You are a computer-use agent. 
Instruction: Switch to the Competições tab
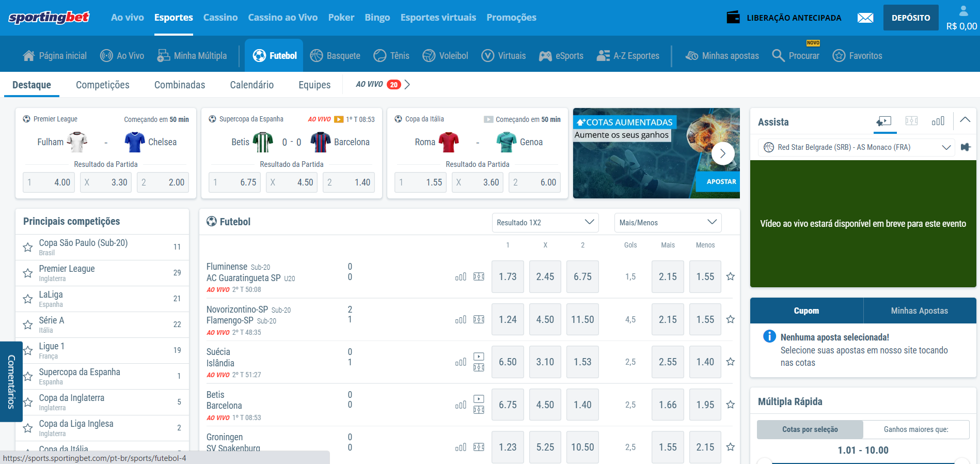coord(103,85)
